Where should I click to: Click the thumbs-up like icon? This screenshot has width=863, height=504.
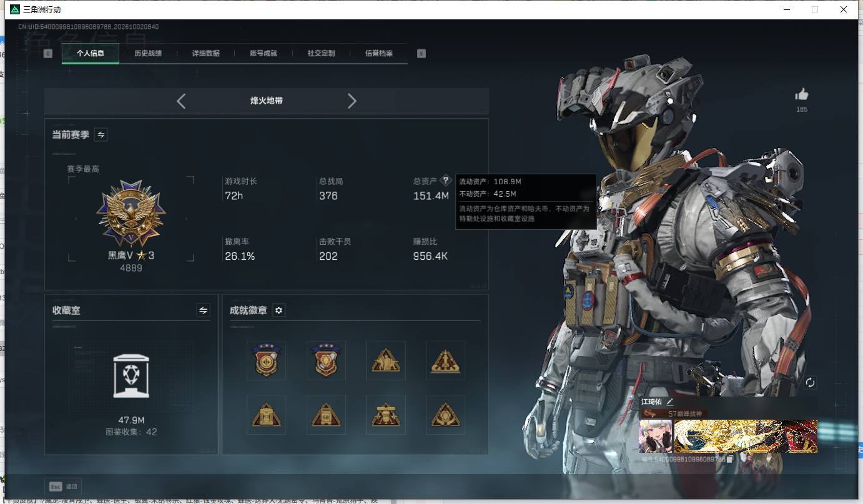[802, 94]
